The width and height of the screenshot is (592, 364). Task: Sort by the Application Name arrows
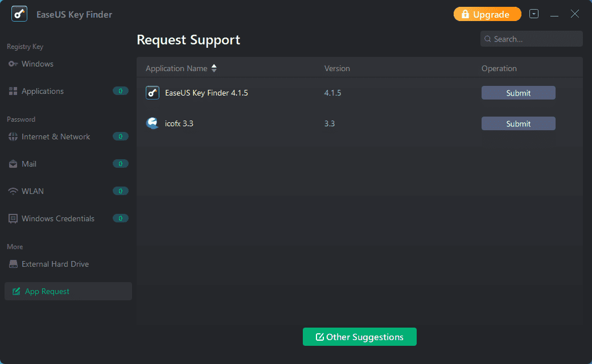point(214,68)
